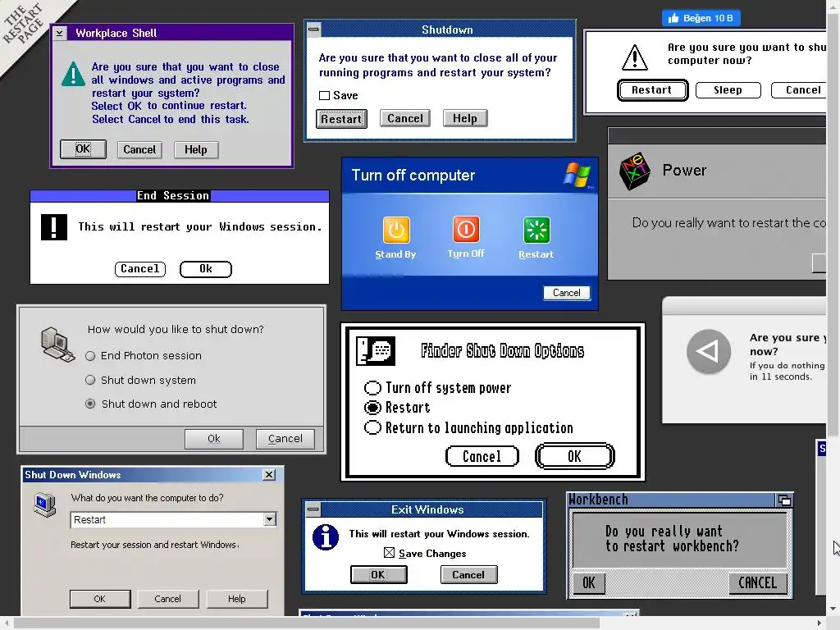
Task: Click the scroll-down arrow at bottom right
Action: coord(833,609)
